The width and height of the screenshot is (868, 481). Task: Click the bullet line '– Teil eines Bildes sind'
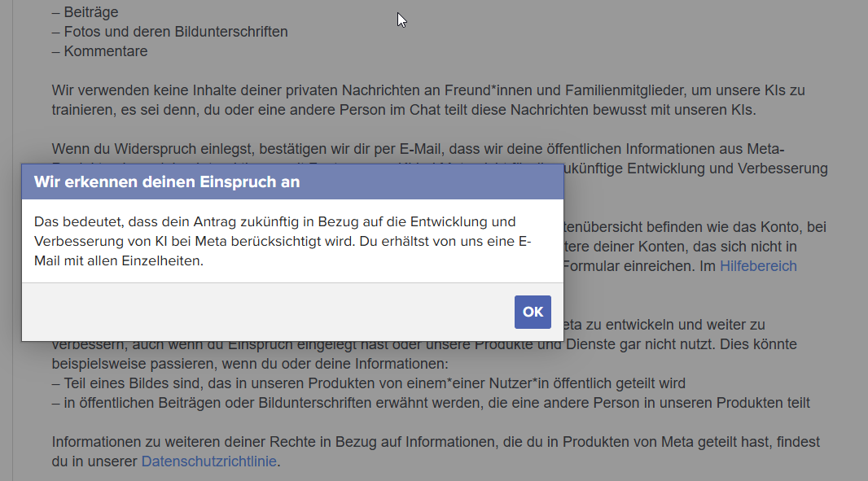tap(368, 383)
